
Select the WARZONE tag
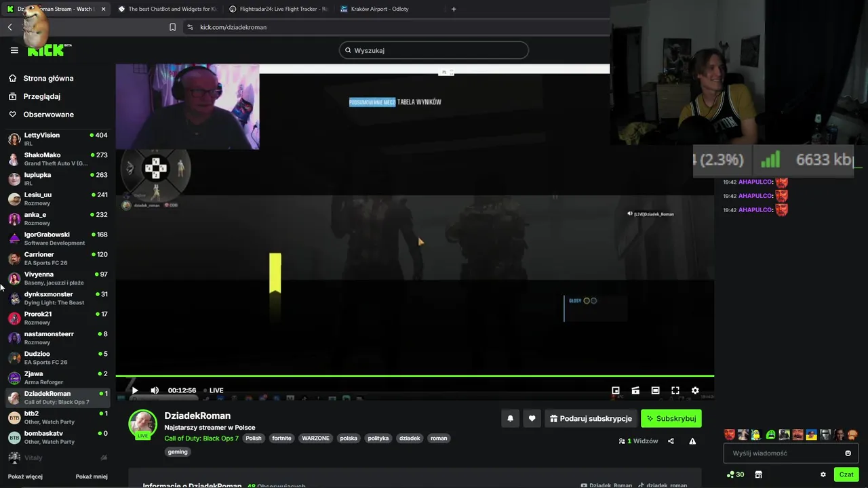315,439
